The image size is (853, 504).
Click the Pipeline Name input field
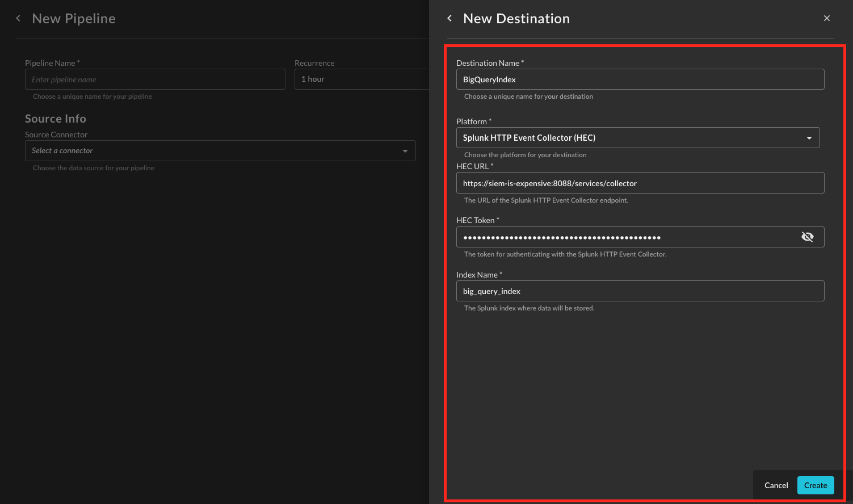155,79
